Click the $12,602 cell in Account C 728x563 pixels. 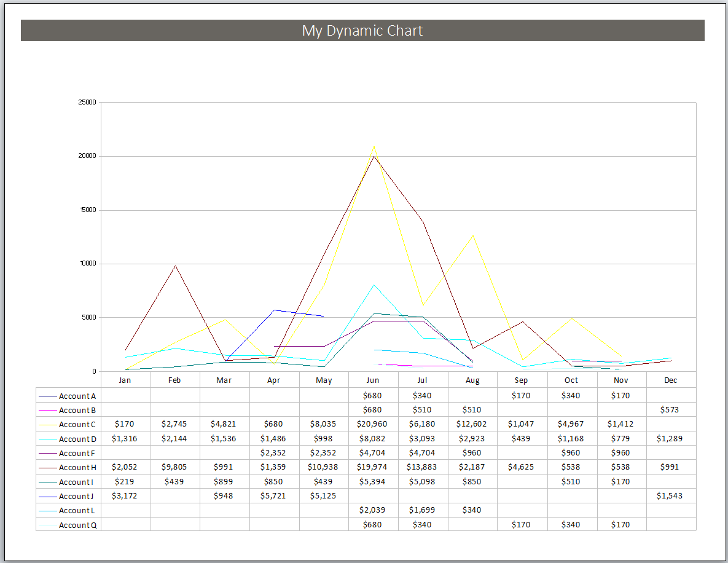[x=471, y=424]
